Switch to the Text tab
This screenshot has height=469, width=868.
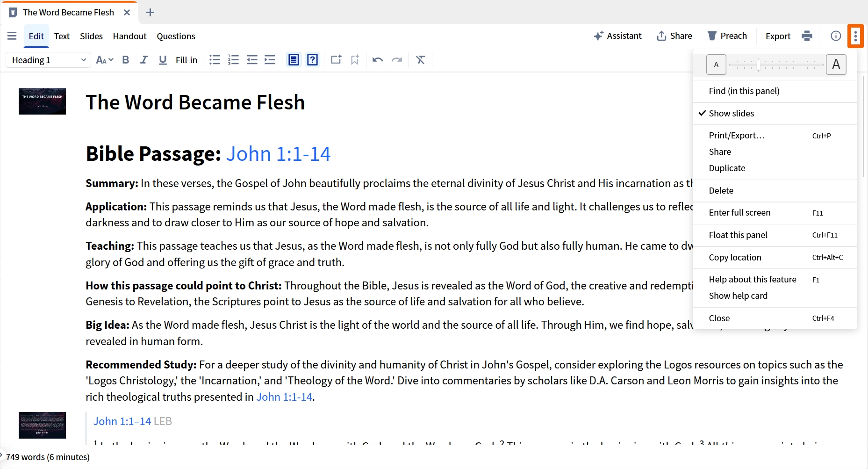(62, 36)
